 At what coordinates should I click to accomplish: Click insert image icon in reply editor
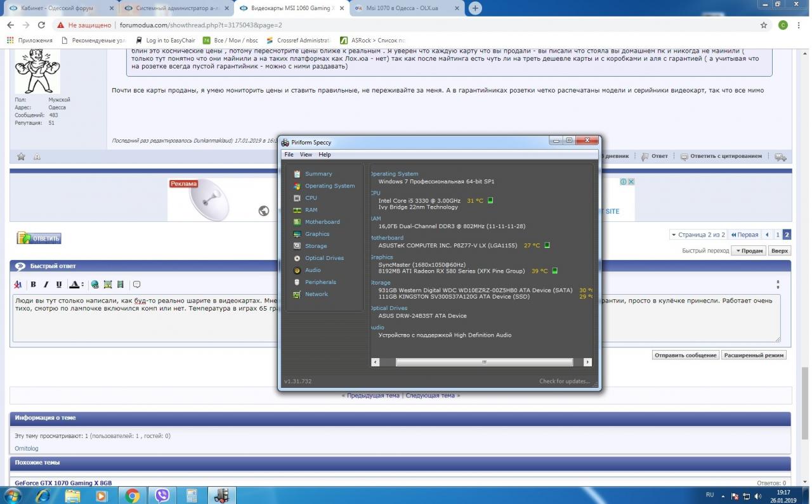click(107, 285)
